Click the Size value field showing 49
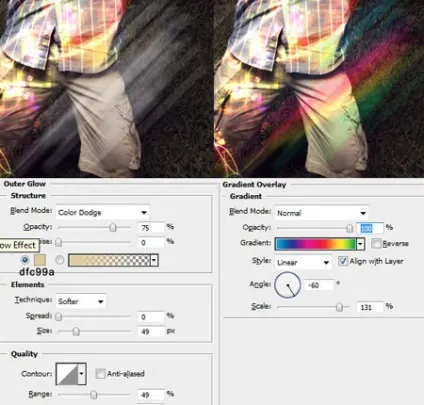 coord(151,331)
